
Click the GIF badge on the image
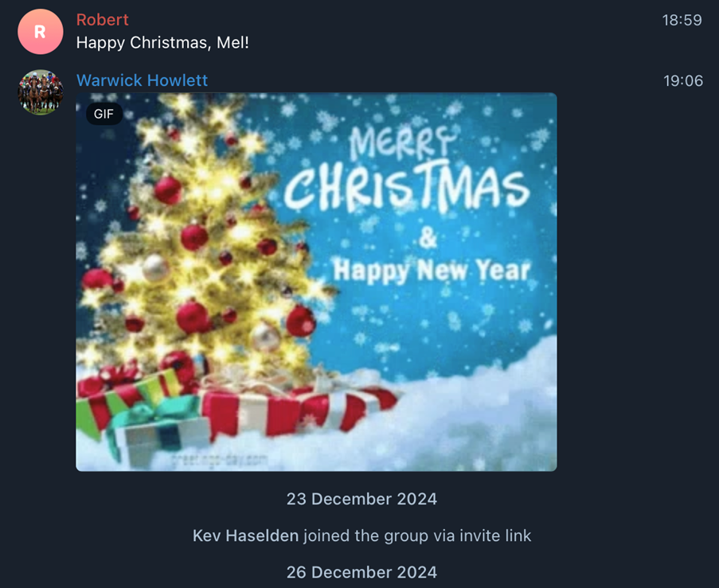[104, 114]
